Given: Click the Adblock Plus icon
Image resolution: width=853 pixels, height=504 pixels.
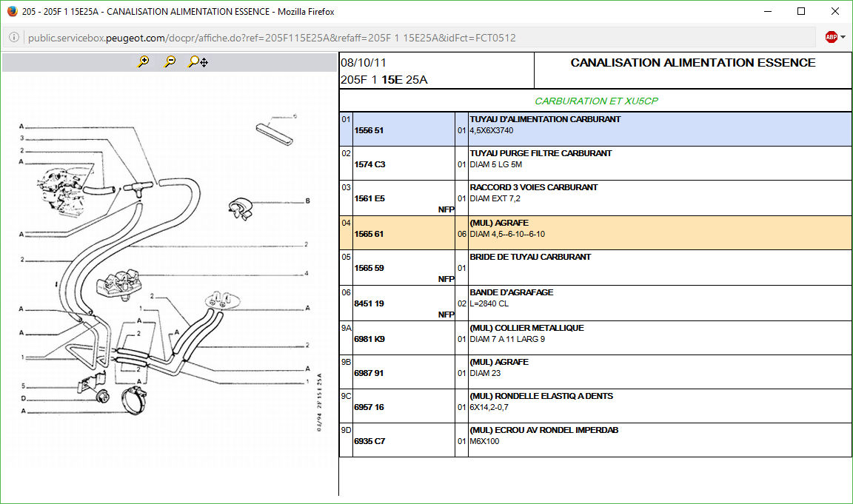Looking at the screenshot, I should point(831,37).
